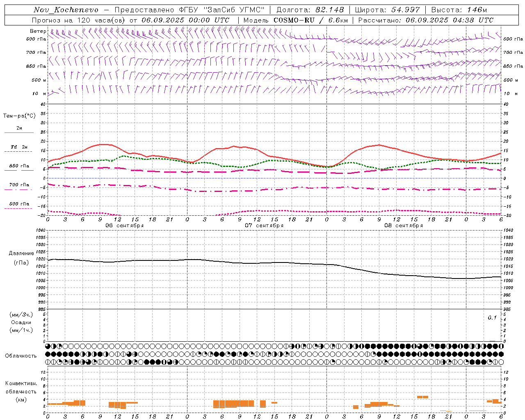Screen dimensions: 525x420
Task: Click the '850 гПа' temperature legend entry
Action: tap(19, 166)
